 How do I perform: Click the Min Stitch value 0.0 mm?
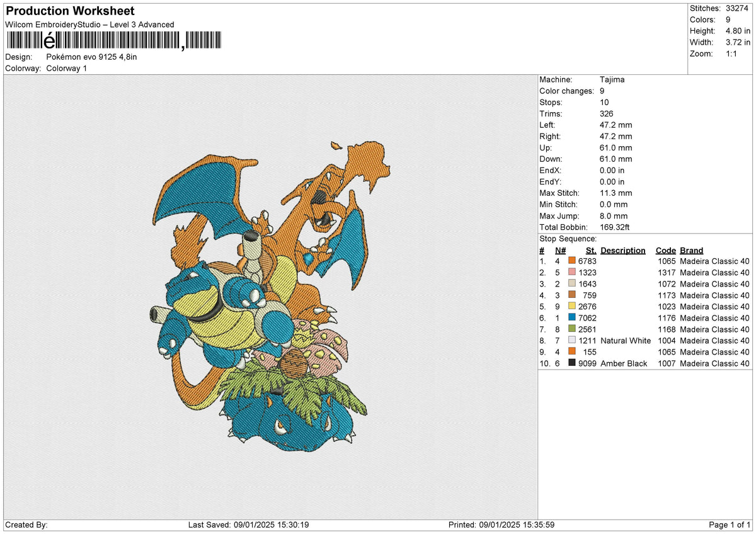click(614, 204)
